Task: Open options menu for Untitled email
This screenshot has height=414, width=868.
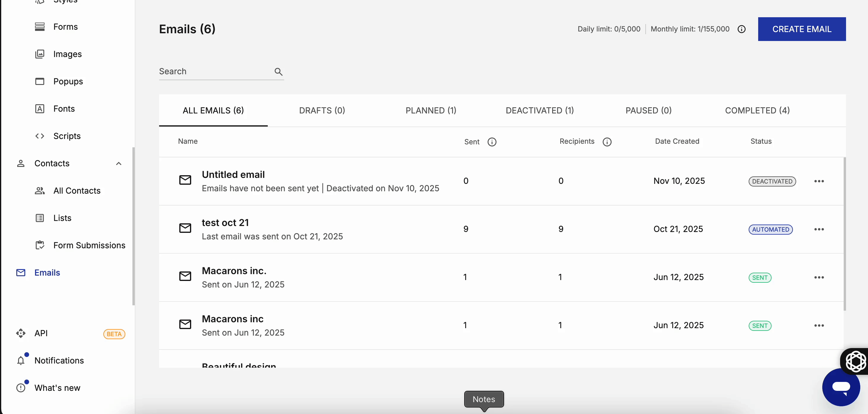Action: tap(819, 181)
